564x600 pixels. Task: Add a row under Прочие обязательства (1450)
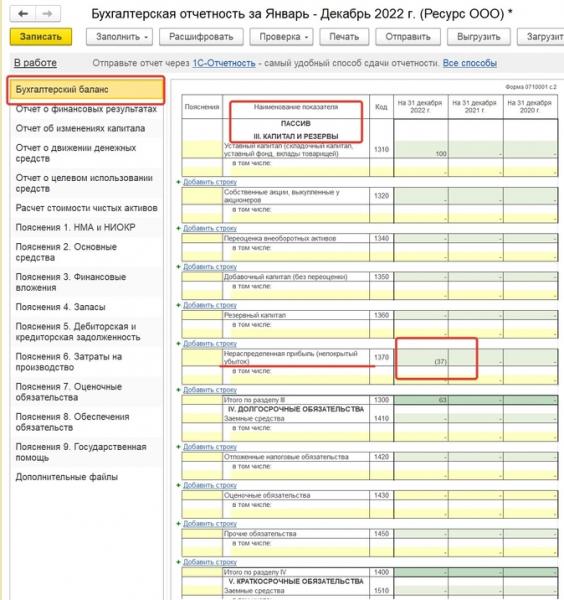[x=210, y=562]
